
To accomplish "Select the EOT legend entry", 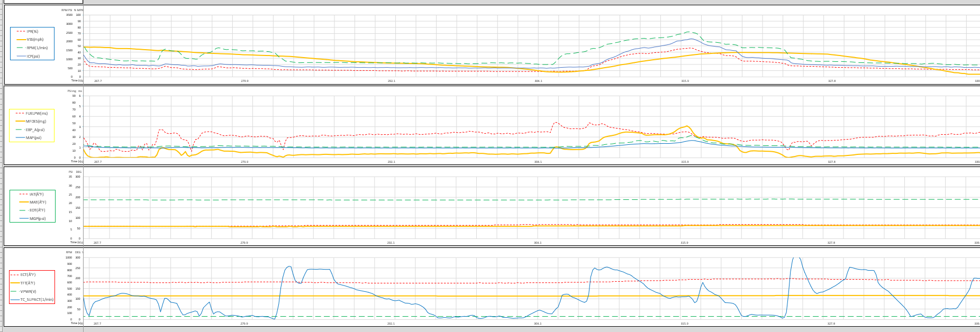I will [x=37, y=210].
